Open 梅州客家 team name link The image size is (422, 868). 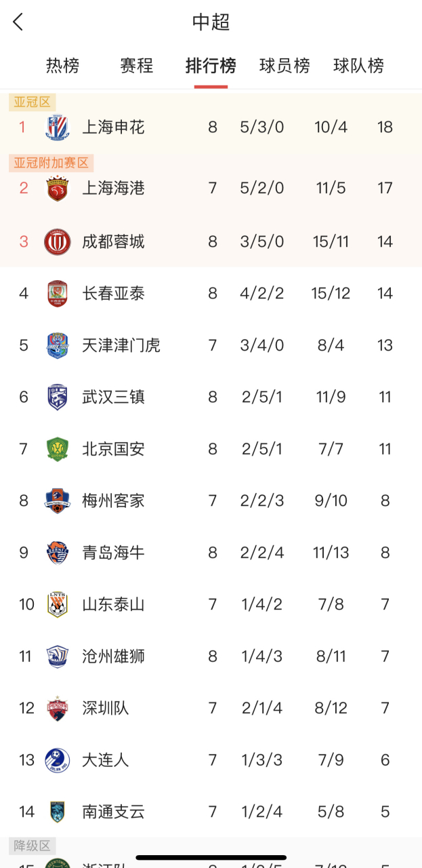coord(113,501)
